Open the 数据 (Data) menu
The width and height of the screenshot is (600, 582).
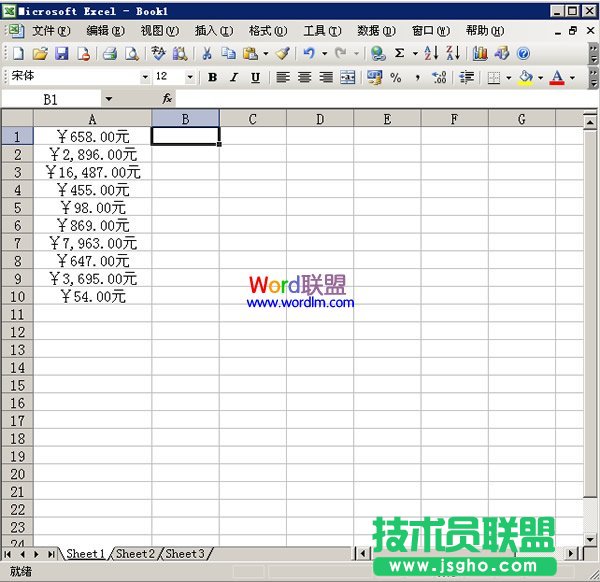pyautogui.click(x=376, y=31)
